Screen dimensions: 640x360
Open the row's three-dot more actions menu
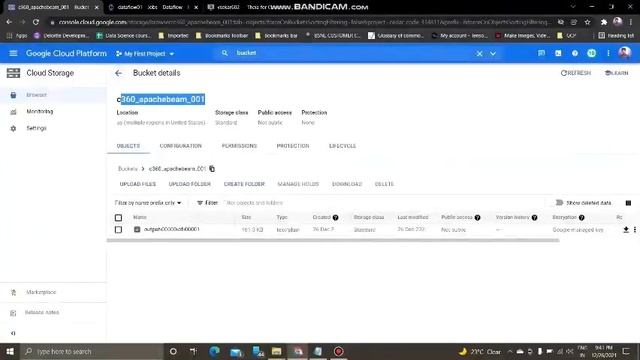point(635,230)
